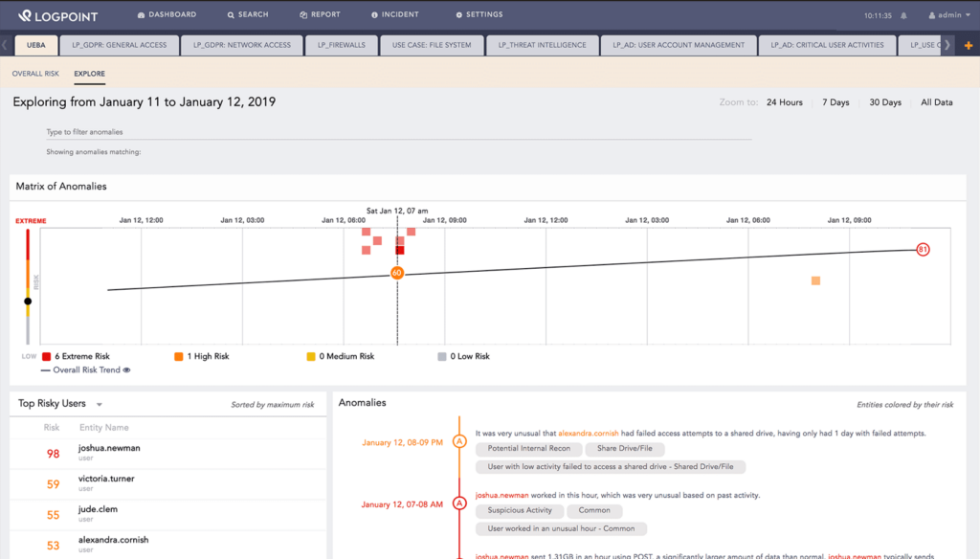Screen dimensions: 980x559
Task: Zoom to 7 Days view
Action: pyautogui.click(x=835, y=101)
